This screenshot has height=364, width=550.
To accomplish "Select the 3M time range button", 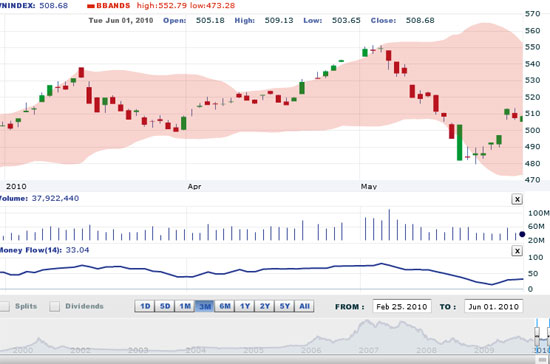I will coord(205,306).
